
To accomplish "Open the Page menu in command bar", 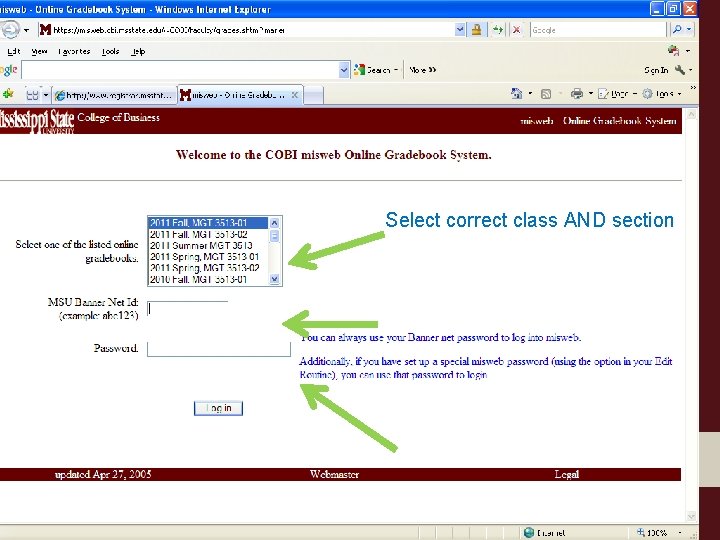I will click(617, 94).
